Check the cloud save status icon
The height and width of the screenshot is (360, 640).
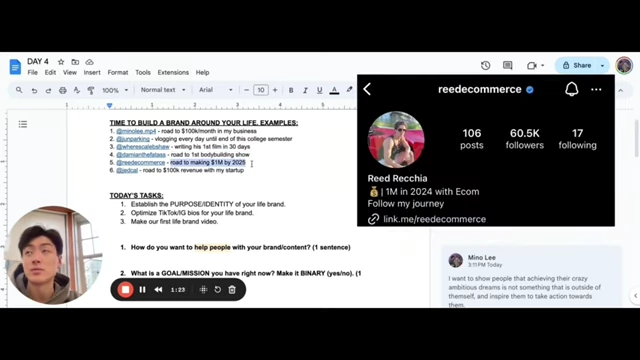[89, 62]
